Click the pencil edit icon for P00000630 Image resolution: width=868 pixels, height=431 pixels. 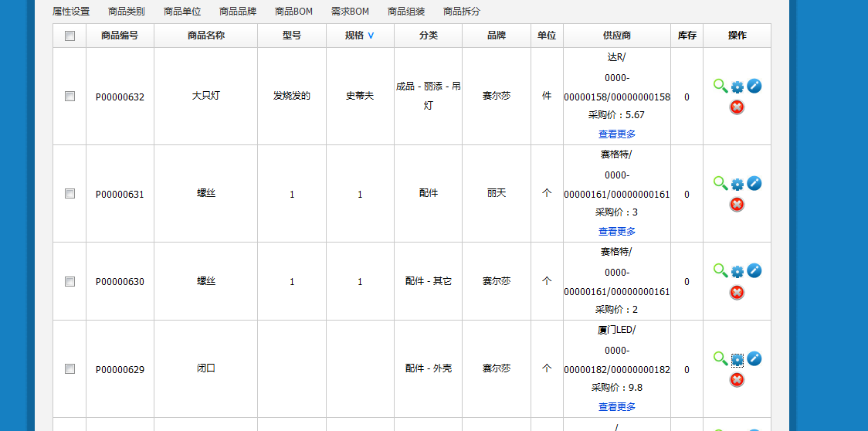[754, 270]
